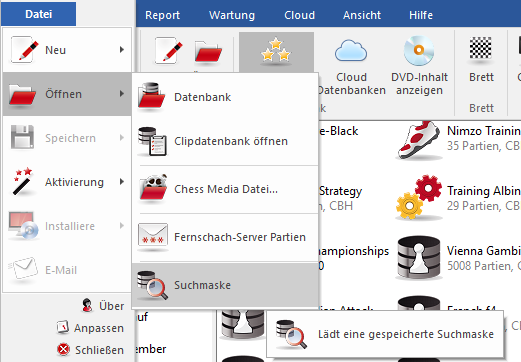Open the Datenbank submenu entry

tap(225, 97)
